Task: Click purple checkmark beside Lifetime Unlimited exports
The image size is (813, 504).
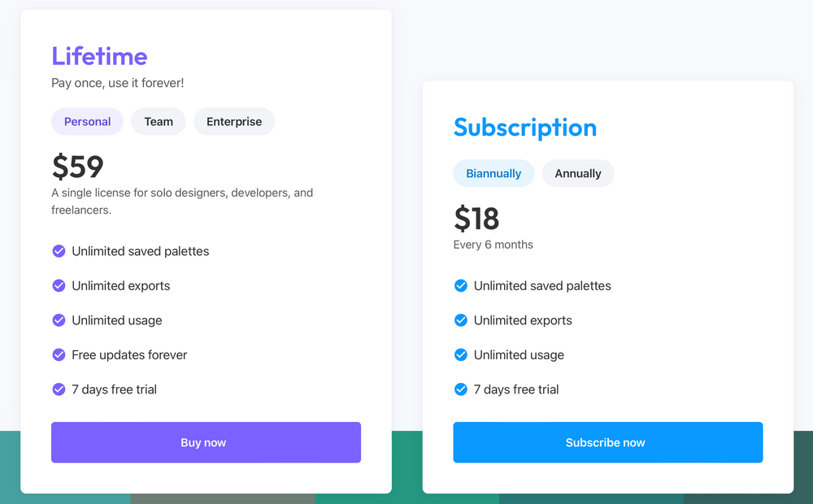Action: [x=59, y=285]
